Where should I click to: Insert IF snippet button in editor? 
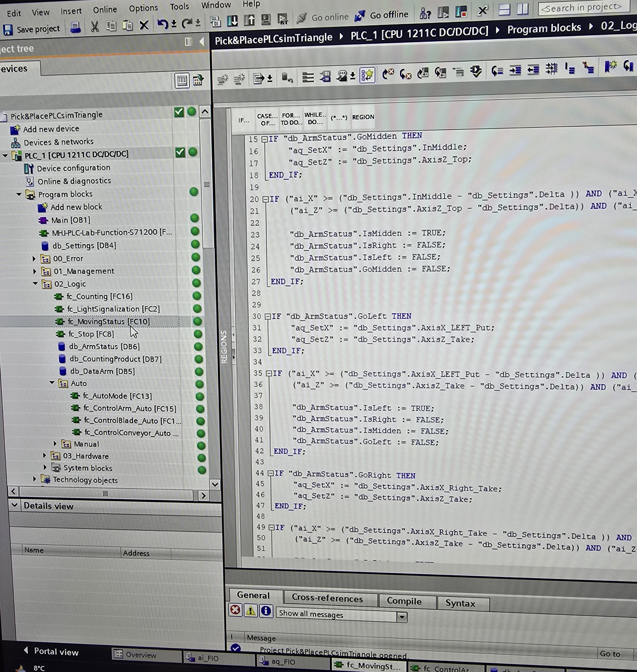[x=243, y=120]
